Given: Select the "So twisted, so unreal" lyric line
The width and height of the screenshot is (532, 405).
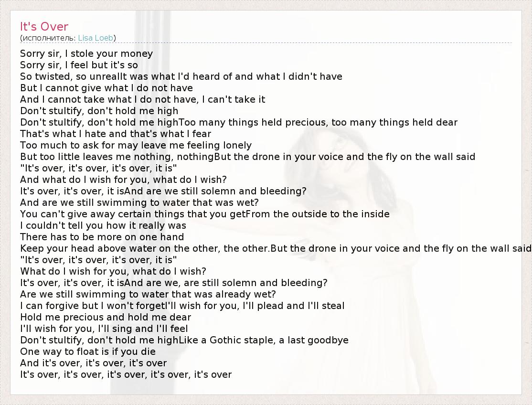Looking at the screenshot, I should [x=181, y=76].
